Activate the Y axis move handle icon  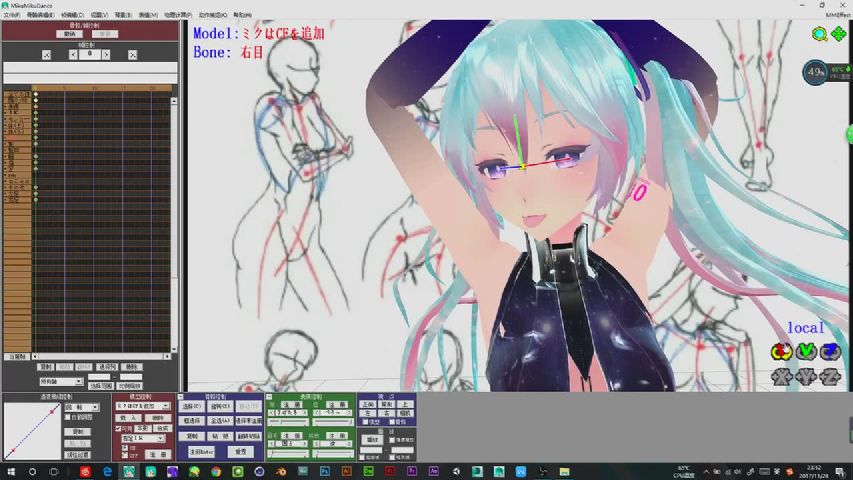tap(806, 376)
